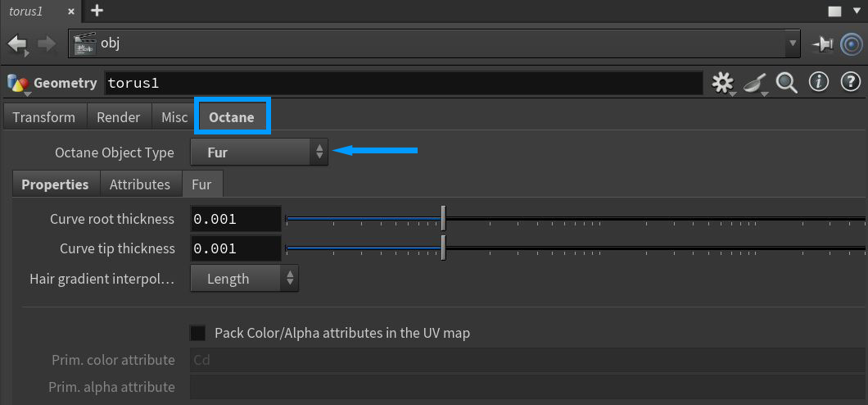The image size is (868, 405).
Task: Open help with question mark icon
Action: pyautogui.click(x=851, y=83)
